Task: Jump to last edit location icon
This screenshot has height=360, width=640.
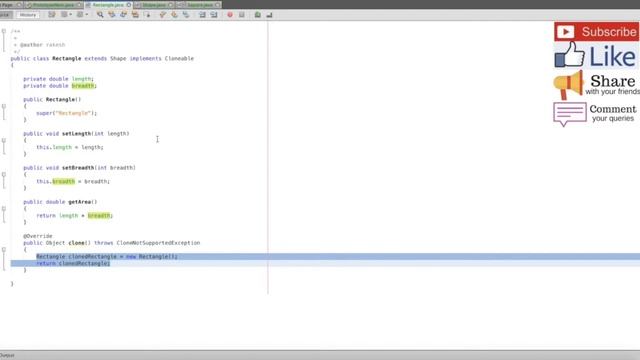Action: point(51,15)
